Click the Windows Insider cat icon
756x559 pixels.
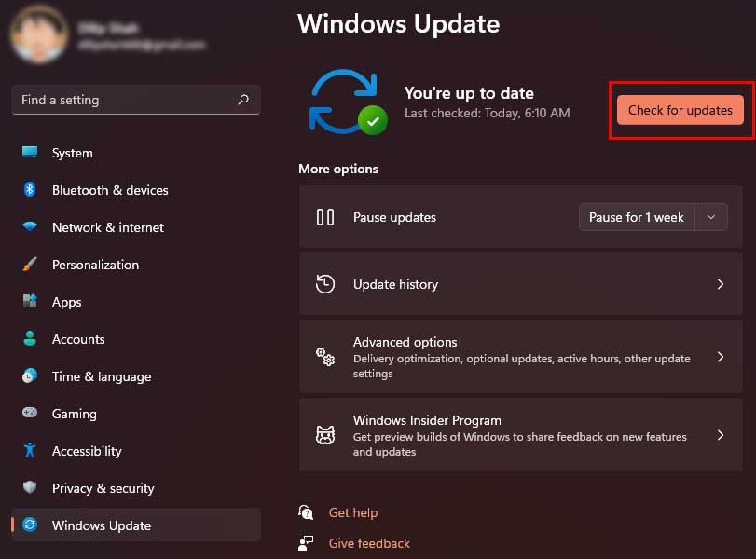(325, 435)
